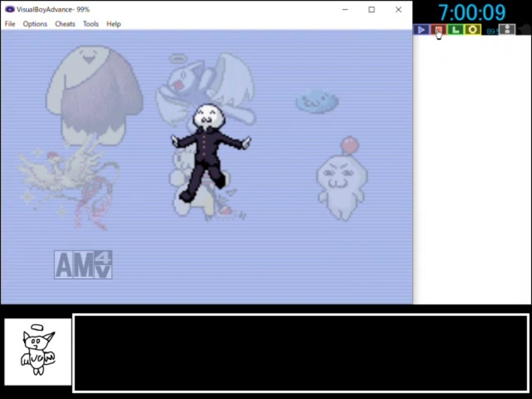532x399 pixels.
Task: Click the angel cat portrait thumbnail
Action: [x=38, y=352]
